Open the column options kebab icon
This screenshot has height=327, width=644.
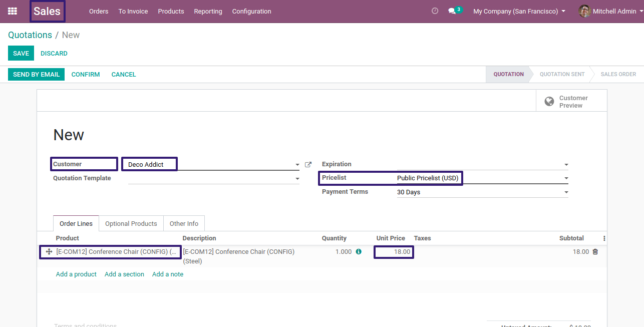tap(604, 238)
